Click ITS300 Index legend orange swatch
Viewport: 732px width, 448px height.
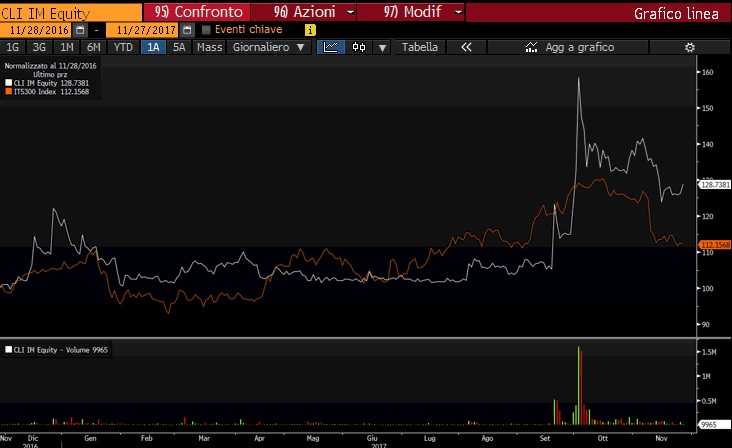tap(8, 91)
